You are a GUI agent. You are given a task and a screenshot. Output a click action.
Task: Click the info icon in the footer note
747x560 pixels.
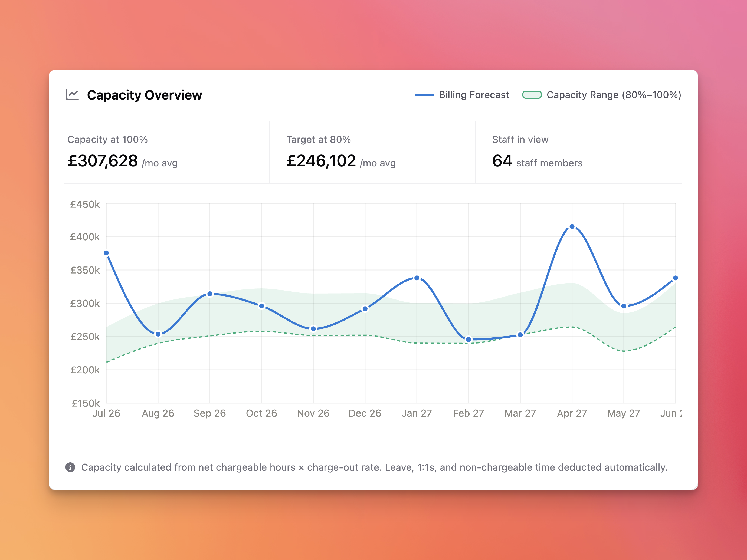70,467
